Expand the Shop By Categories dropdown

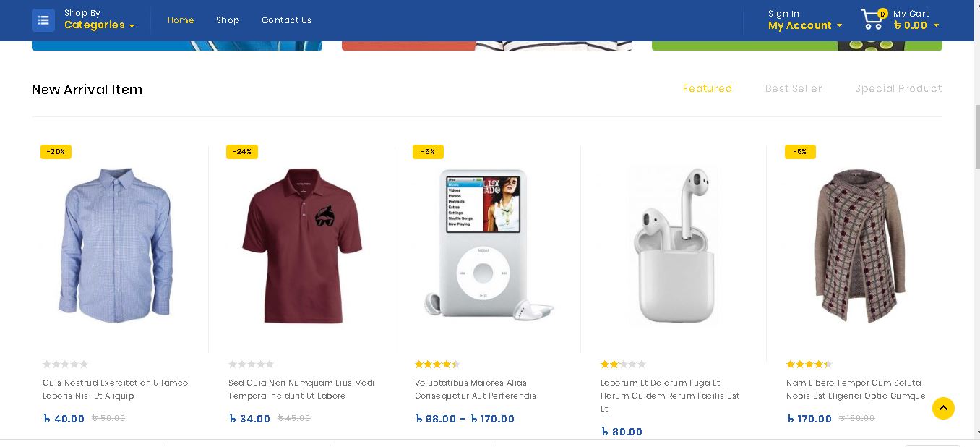100,25
